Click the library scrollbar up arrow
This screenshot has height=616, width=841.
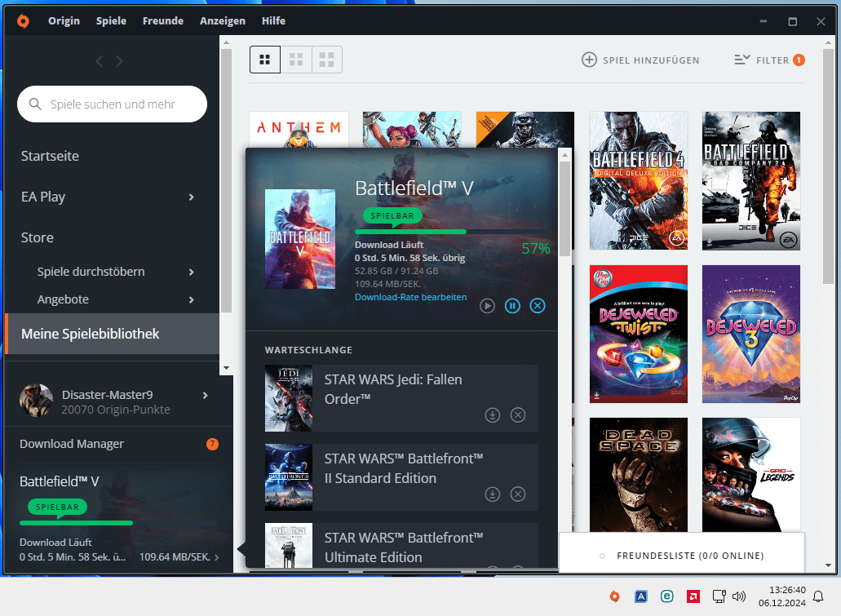(829, 42)
